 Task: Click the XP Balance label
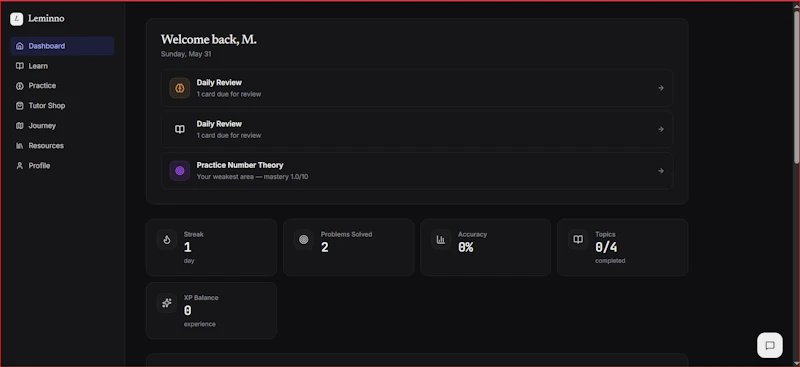(201, 298)
